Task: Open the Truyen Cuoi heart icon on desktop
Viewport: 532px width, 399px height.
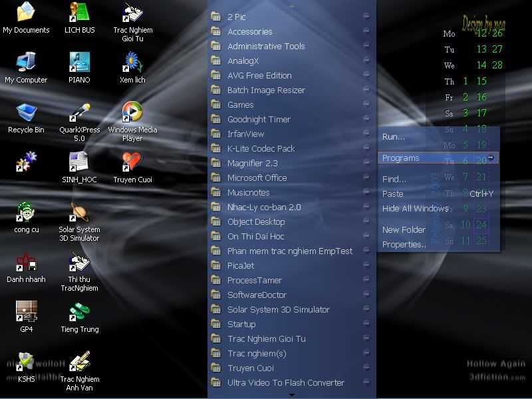Action: click(x=132, y=162)
